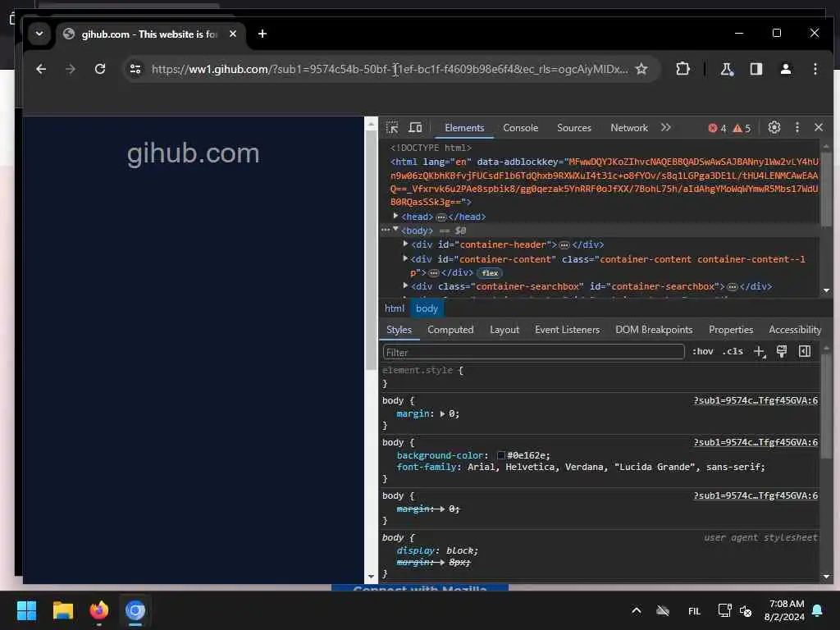Click the red errors count badge
Viewport: 840px width, 630px height.
click(717, 128)
